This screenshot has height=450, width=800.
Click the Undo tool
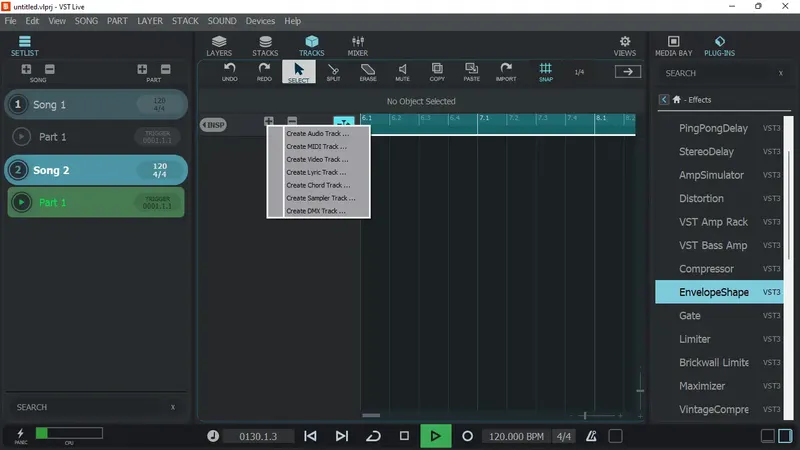[x=230, y=72]
